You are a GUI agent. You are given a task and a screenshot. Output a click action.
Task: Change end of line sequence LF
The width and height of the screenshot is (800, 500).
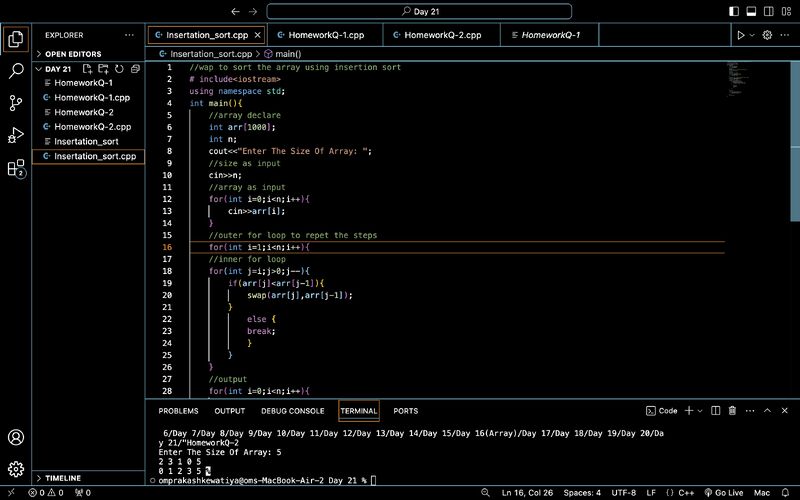coord(651,493)
